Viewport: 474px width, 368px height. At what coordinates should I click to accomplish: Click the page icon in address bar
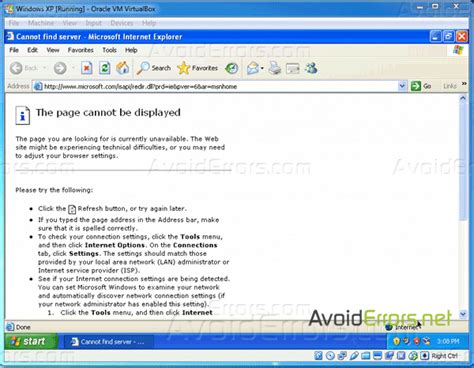click(x=38, y=86)
